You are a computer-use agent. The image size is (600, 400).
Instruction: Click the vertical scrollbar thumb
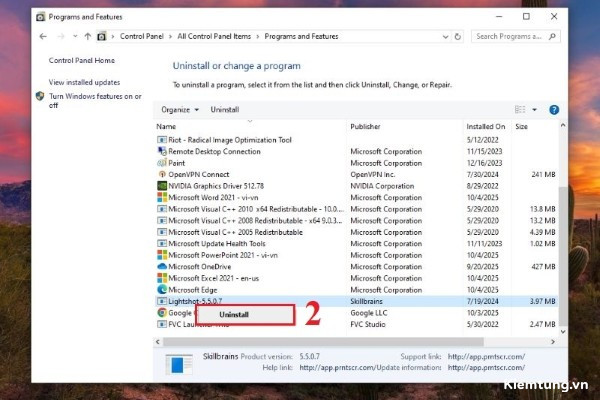563,256
